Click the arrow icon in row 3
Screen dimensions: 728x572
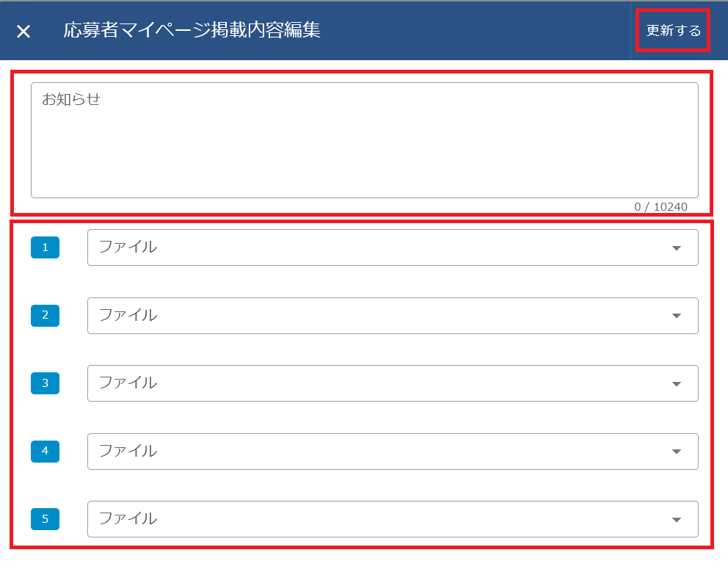(677, 383)
